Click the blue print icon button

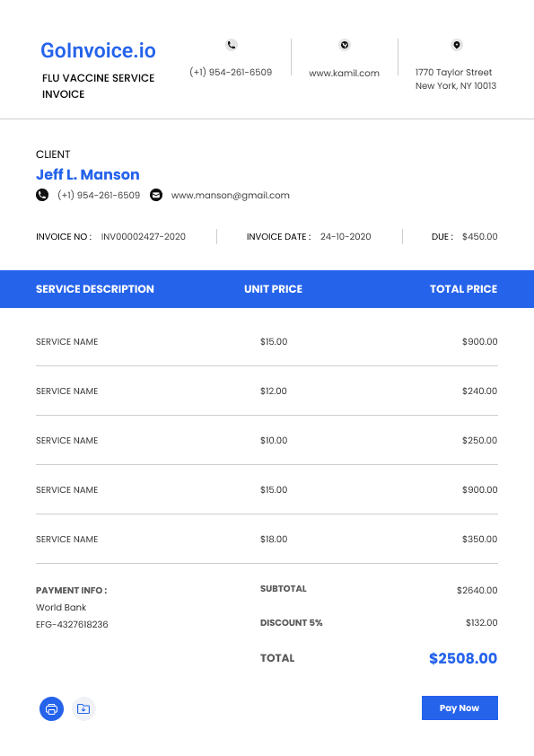51,708
